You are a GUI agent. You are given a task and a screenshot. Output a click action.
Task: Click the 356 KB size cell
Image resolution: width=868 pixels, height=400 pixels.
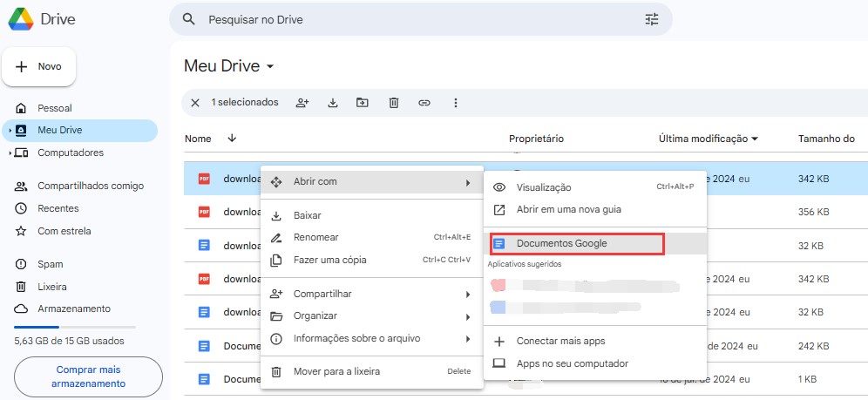point(814,213)
